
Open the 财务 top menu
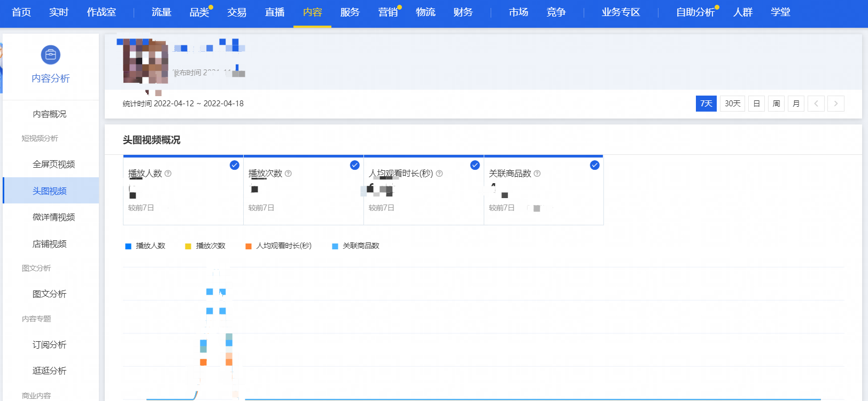tap(463, 12)
